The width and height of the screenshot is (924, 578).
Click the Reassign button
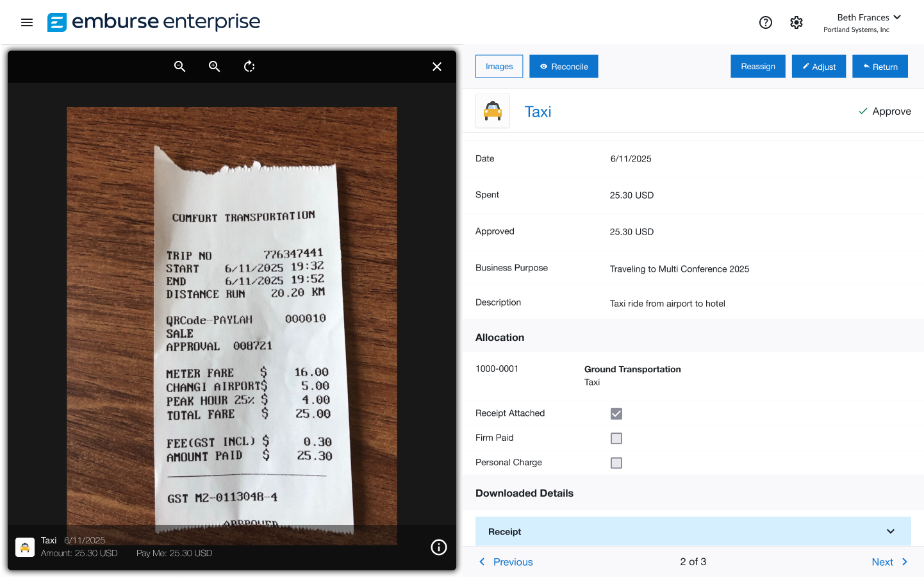click(x=758, y=67)
